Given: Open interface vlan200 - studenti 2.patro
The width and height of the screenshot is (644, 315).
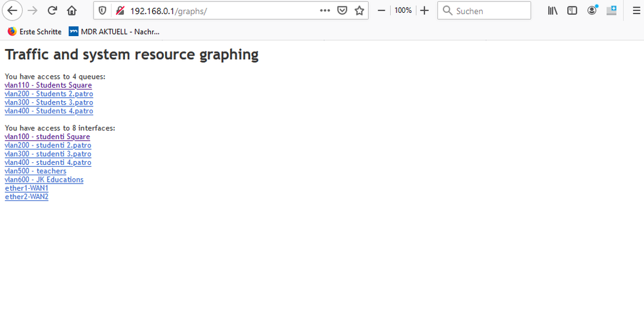Looking at the screenshot, I should [x=48, y=145].
